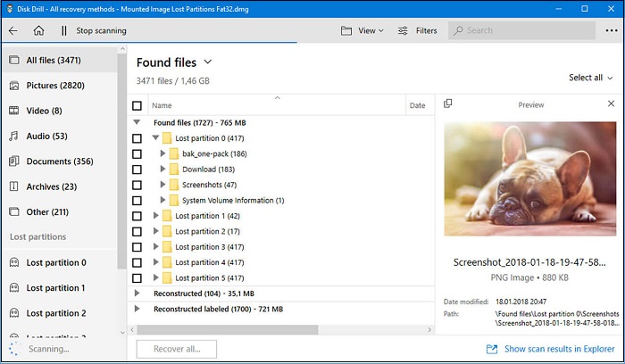Open Lost partition 2 in sidebar
The height and width of the screenshot is (364, 625).
[60, 313]
